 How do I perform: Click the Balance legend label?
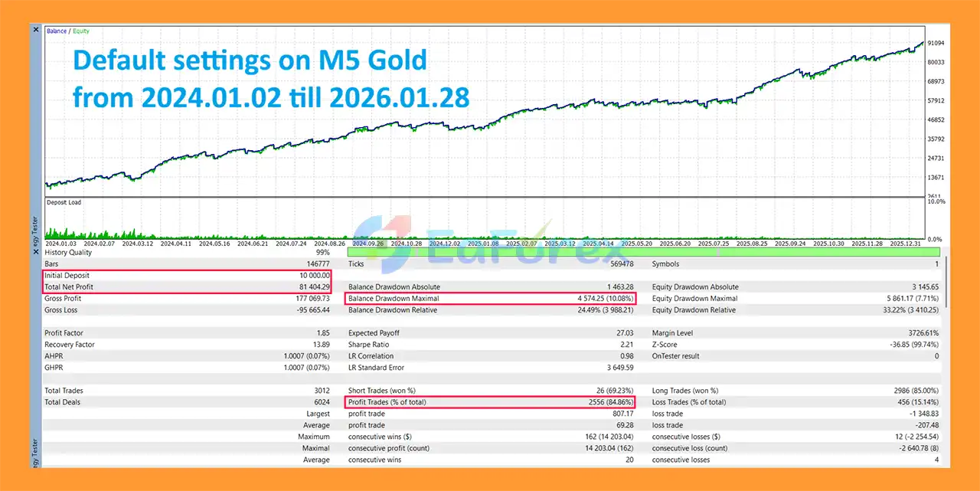coord(57,31)
